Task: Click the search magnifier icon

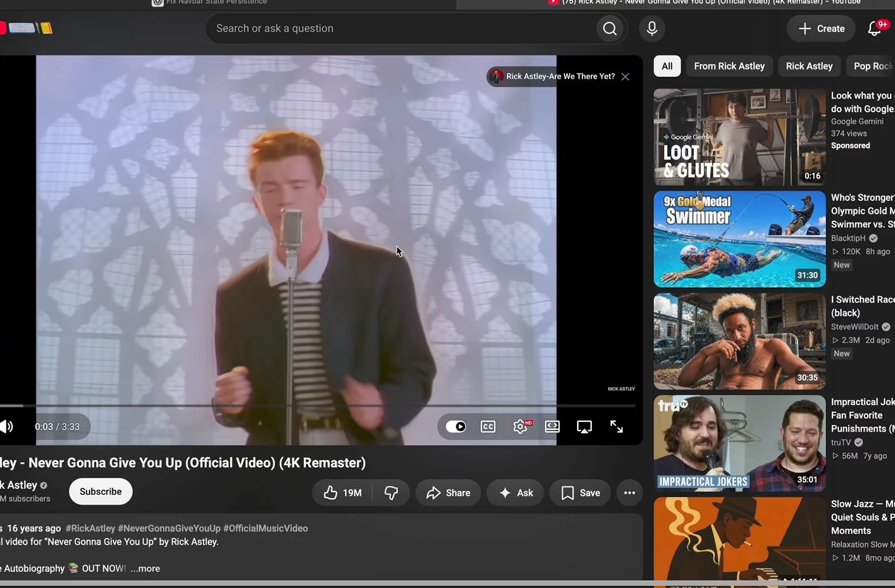Action: pyautogui.click(x=610, y=28)
